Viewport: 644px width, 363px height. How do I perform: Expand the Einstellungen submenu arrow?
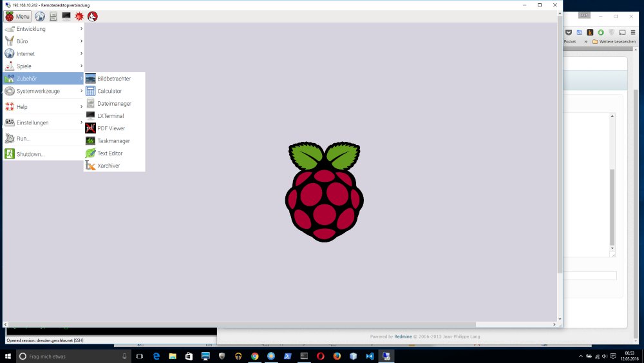point(81,122)
